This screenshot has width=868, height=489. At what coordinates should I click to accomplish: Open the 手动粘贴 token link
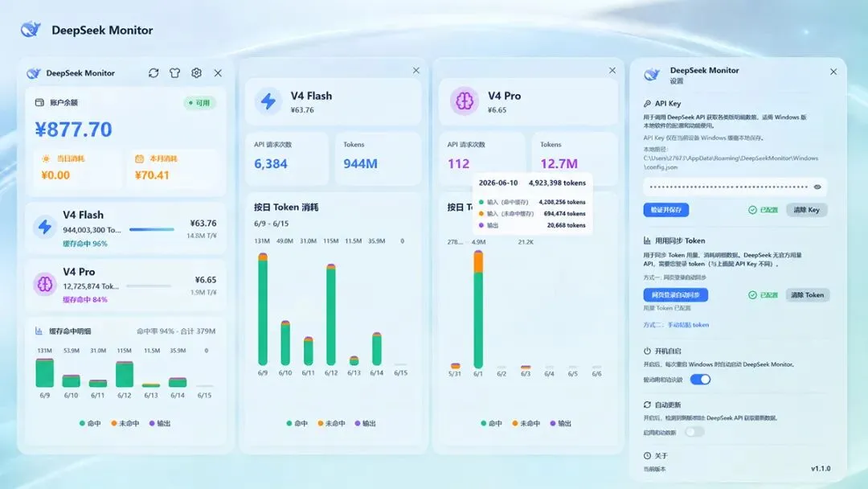coord(688,325)
